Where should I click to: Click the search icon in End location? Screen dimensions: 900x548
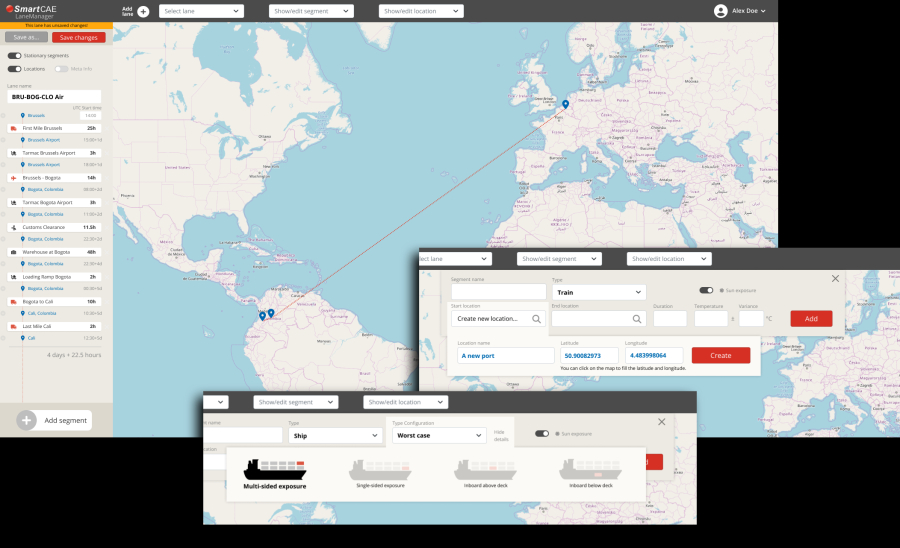(636, 319)
